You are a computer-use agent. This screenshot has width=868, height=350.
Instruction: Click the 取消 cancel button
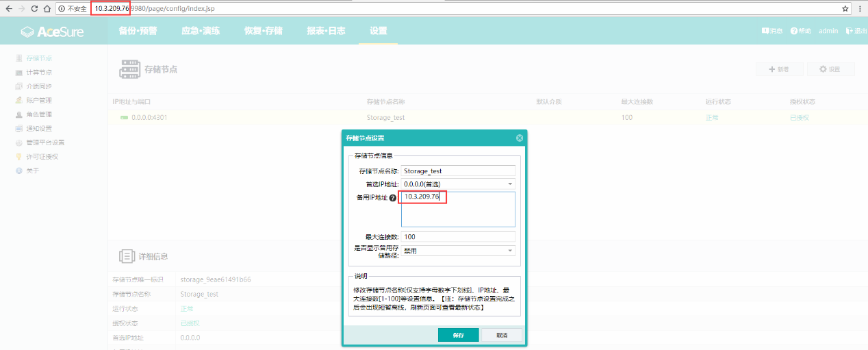[502, 335]
